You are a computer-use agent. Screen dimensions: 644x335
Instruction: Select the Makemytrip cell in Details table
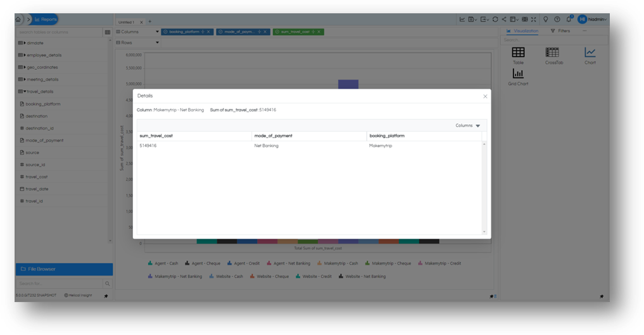click(x=381, y=146)
